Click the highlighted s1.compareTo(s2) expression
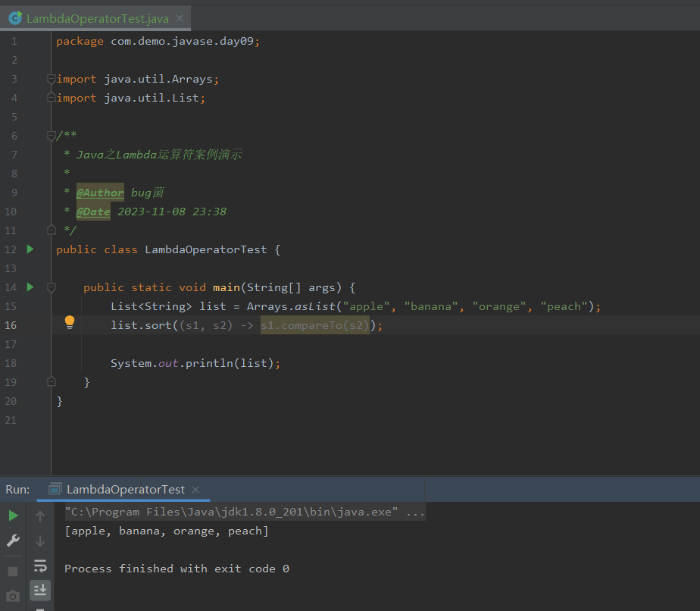 coord(315,325)
